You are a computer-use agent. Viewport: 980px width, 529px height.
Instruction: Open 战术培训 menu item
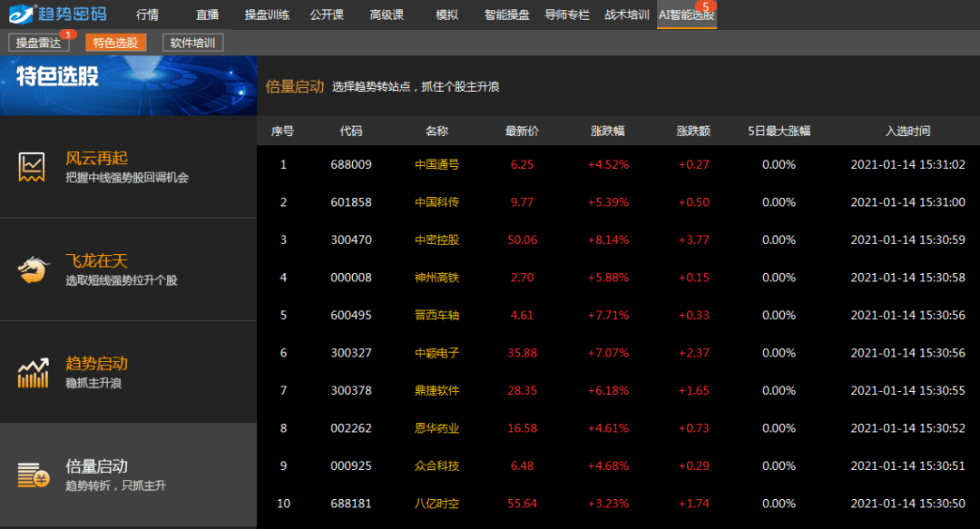click(627, 15)
